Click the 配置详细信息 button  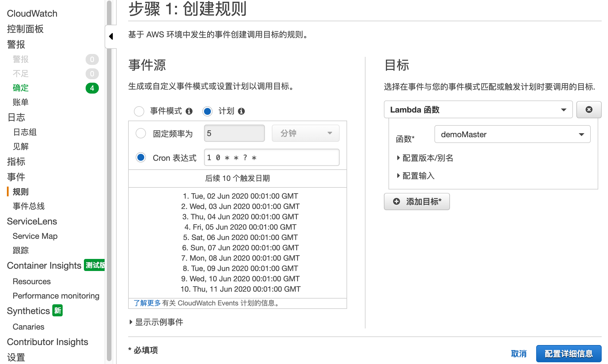[569, 354]
